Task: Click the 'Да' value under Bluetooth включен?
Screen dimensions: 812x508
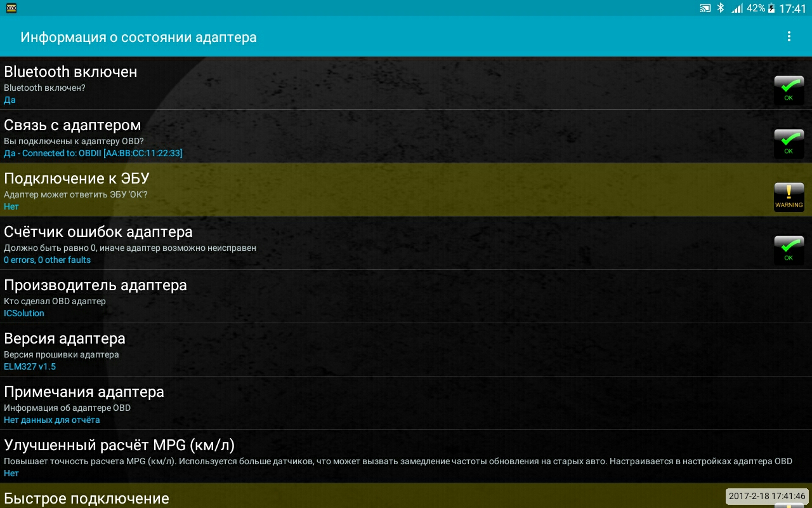Action: pos(10,100)
